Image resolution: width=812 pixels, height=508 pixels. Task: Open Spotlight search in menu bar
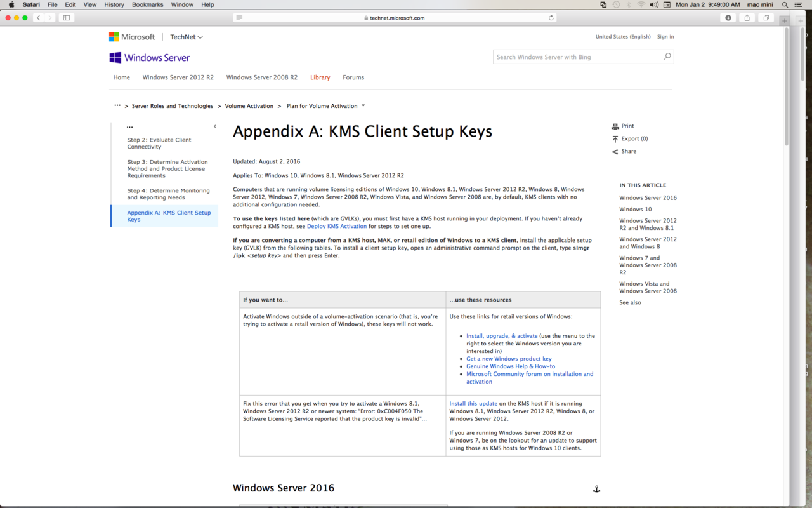click(785, 4)
